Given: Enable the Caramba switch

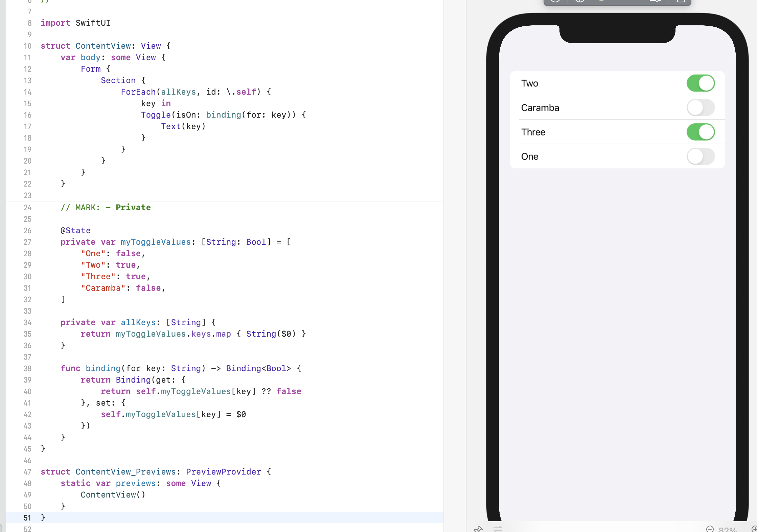Looking at the screenshot, I should (x=701, y=107).
